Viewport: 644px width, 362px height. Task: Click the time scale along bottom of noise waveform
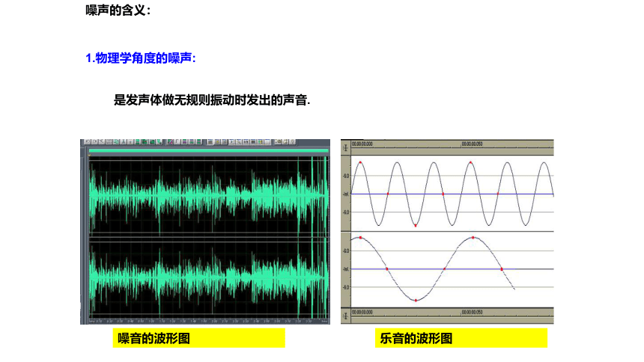[209, 321]
